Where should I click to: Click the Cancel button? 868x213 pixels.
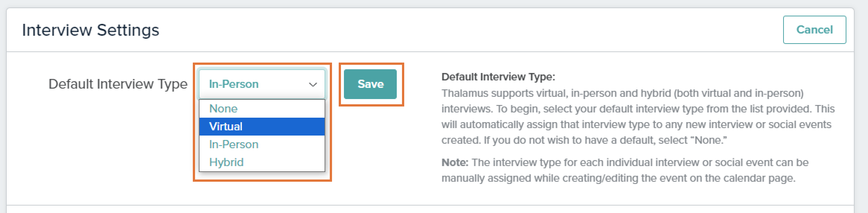point(814,30)
